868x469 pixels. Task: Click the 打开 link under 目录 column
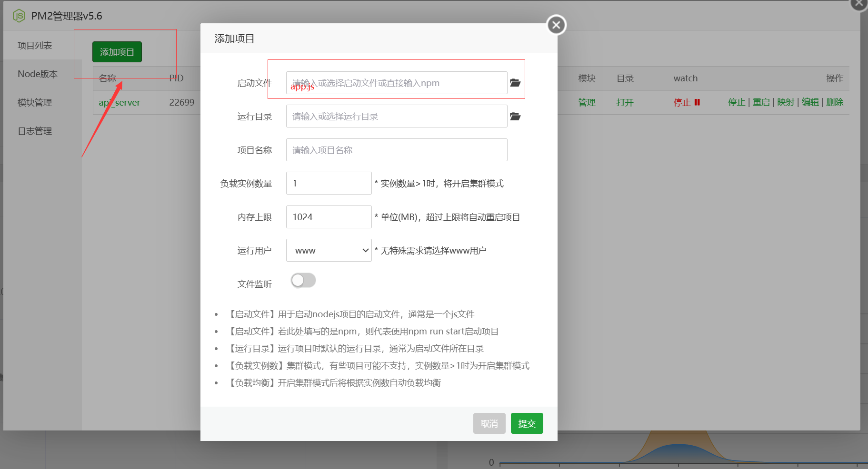(x=625, y=102)
